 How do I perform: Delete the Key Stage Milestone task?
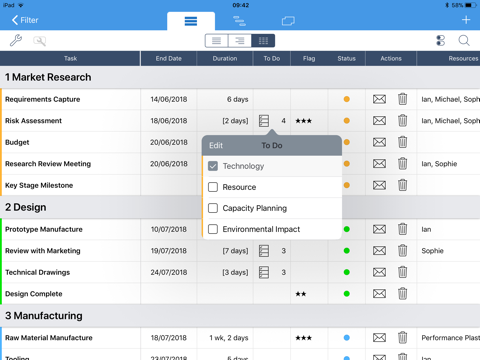pos(403,185)
